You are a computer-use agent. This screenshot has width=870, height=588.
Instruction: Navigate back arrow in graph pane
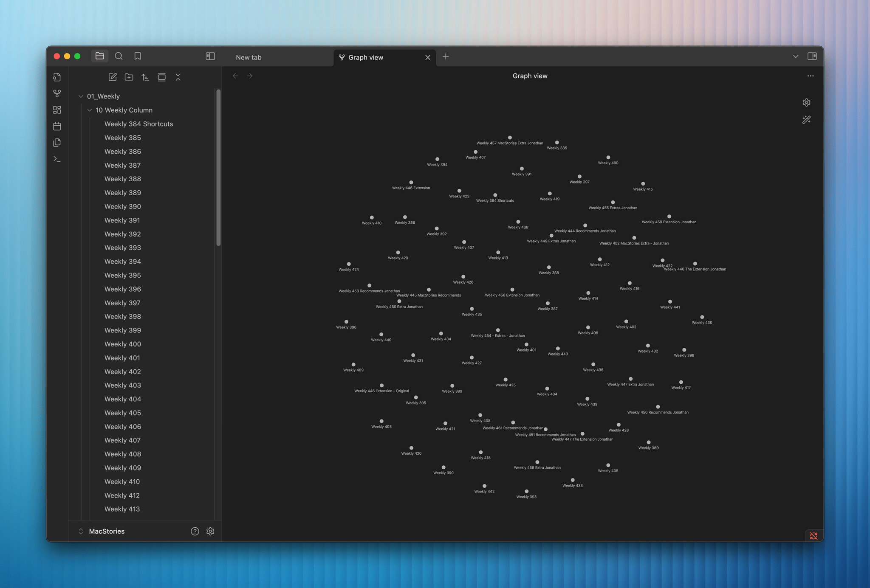[235, 76]
